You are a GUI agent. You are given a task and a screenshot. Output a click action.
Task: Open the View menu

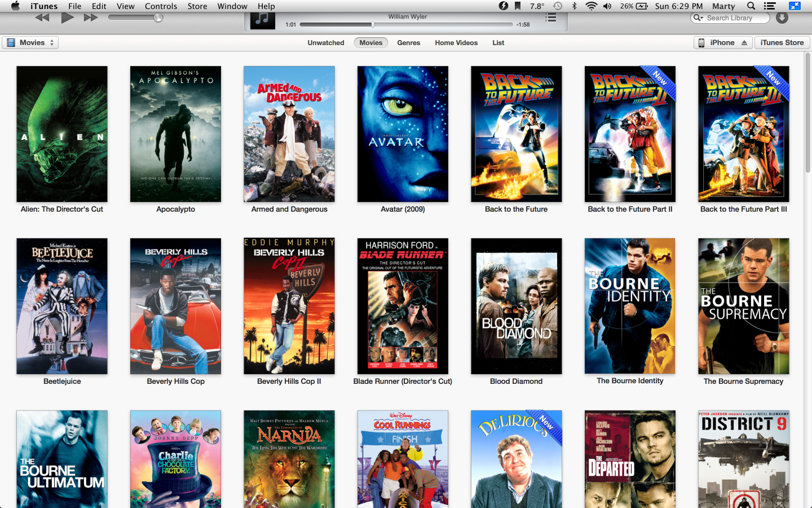126,6
